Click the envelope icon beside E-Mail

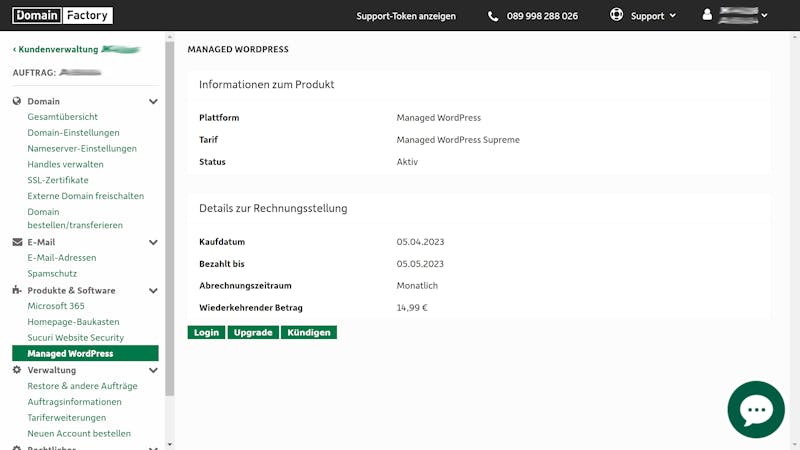click(17, 242)
